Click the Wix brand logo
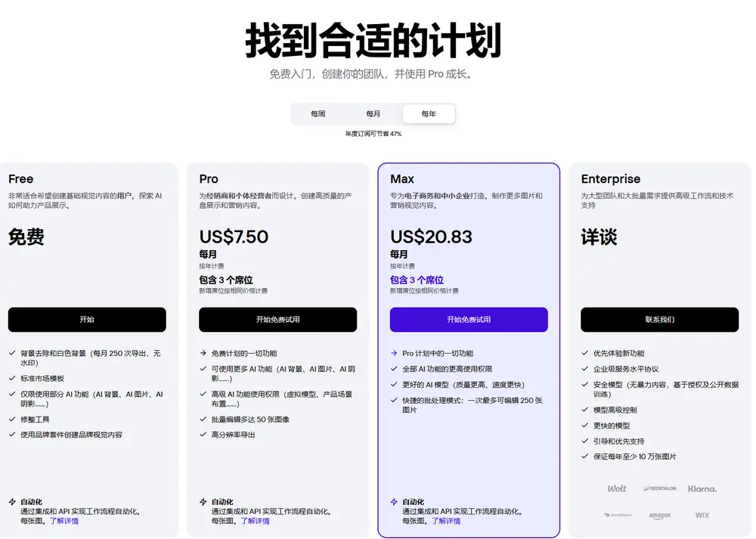This screenshot has width=756, height=539. [702, 516]
